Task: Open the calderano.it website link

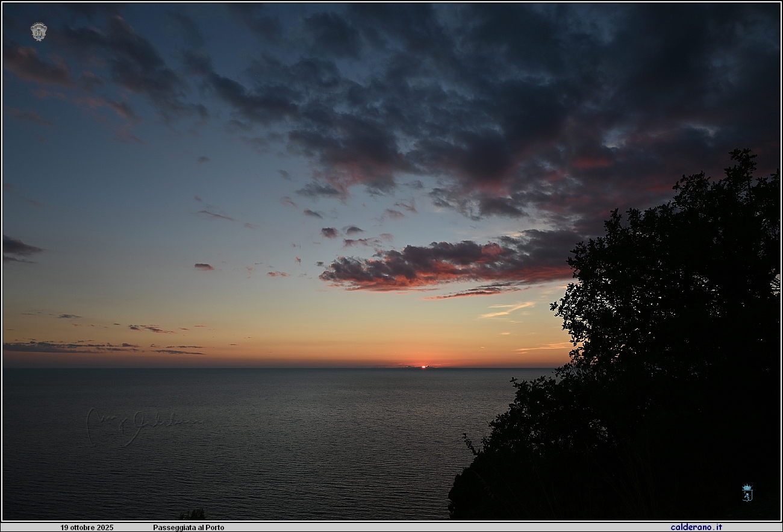Action: [x=696, y=527]
